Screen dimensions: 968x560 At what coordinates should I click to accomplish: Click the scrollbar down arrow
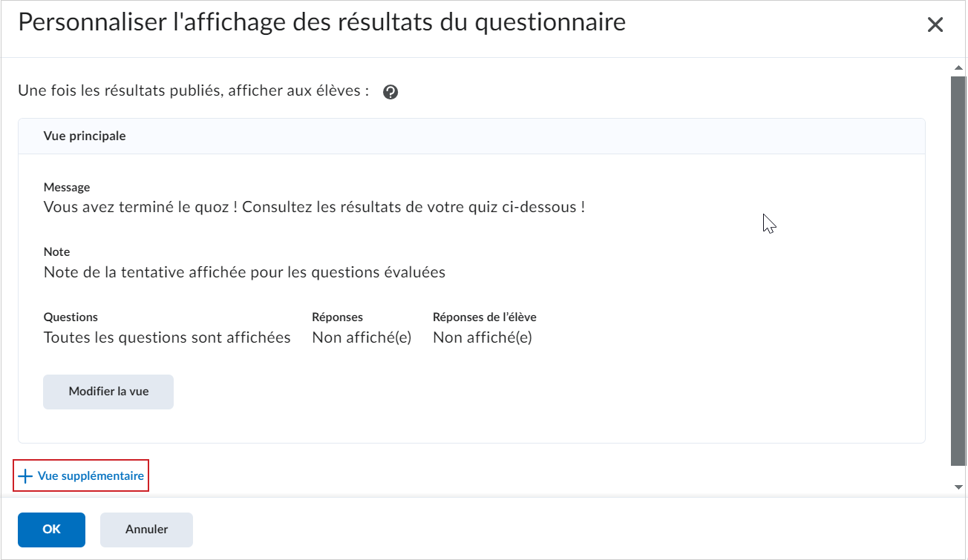958,487
